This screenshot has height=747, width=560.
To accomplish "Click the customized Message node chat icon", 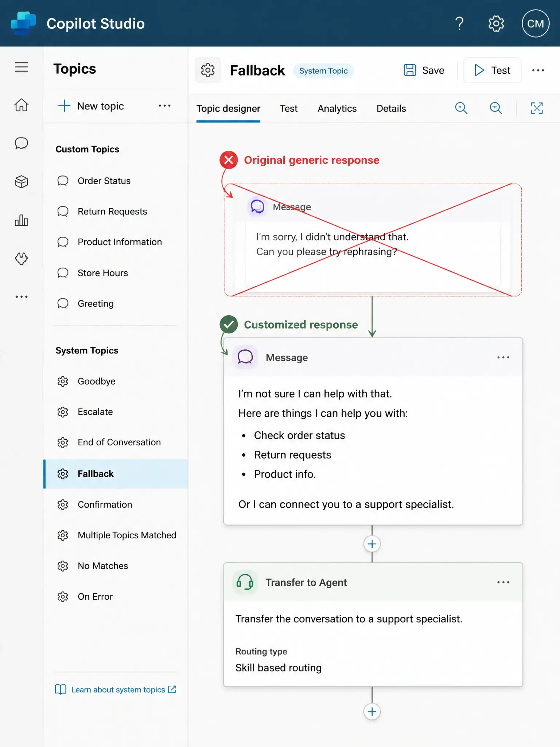I will click(x=245, y=357).
